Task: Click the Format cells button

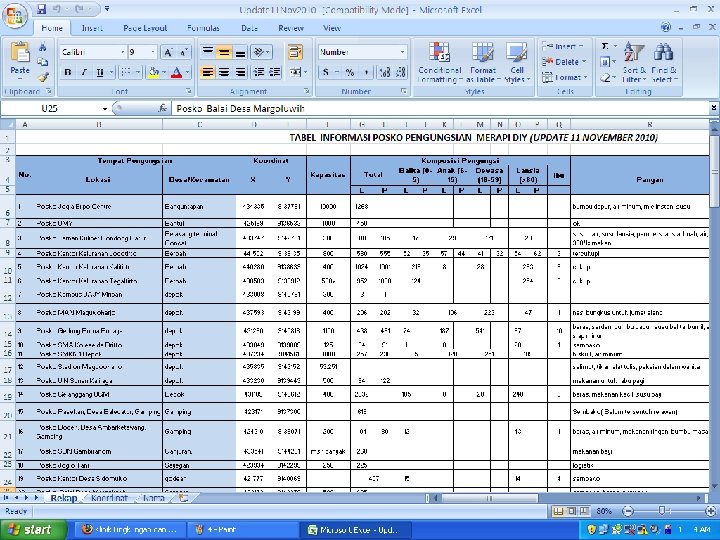Action: 563,77
